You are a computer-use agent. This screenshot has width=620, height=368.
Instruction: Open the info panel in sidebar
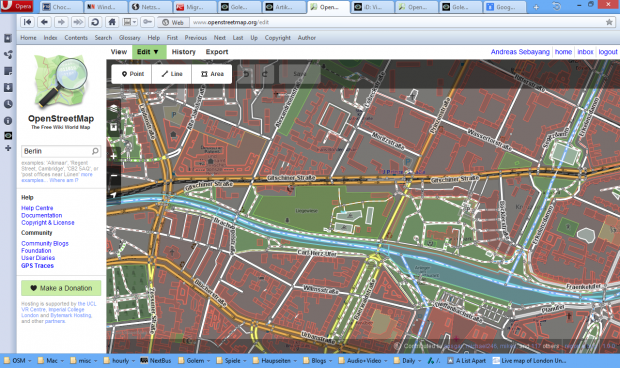pyautogui.click(x=8, y=121)
